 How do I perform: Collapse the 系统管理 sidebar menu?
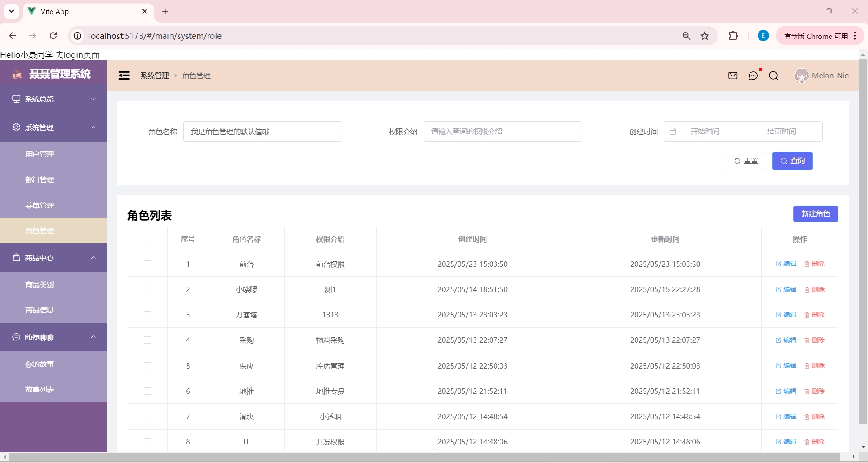[x=53, y=128]
